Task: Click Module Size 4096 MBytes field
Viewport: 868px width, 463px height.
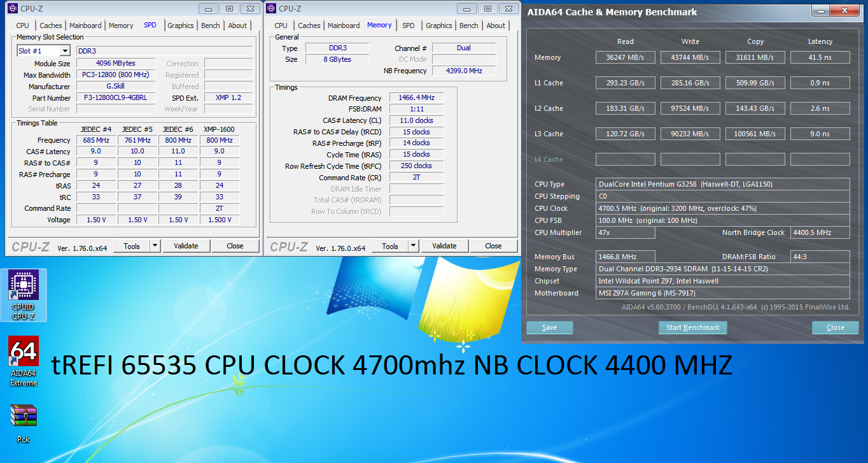Action: (x=115, y=64)
